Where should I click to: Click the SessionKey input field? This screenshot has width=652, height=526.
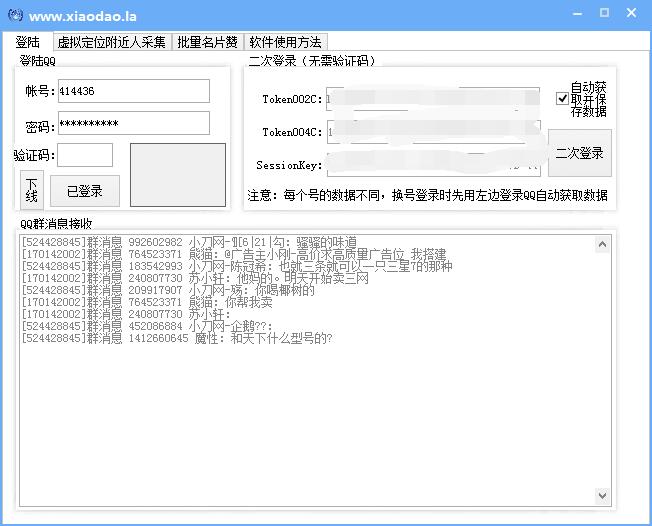point(433,165)
